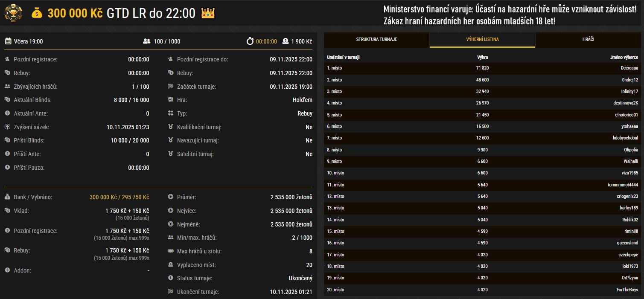Click the 48 600 prize amount

click(482, 80)
